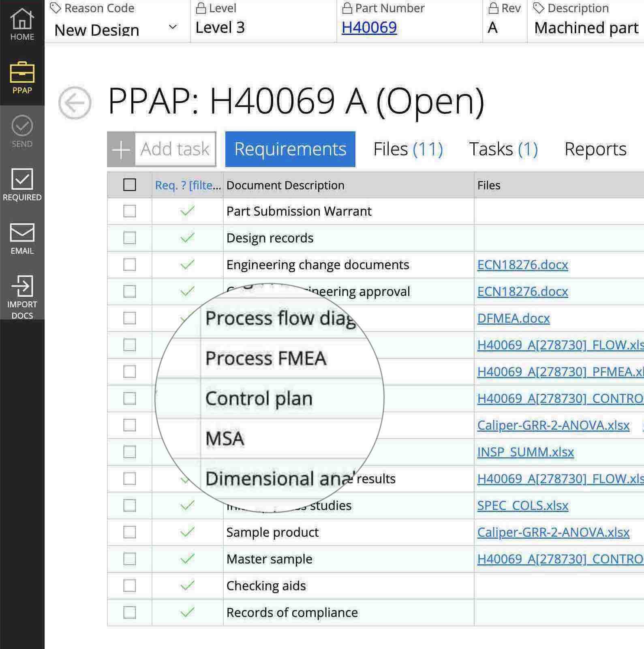Viewport: 644px width, 649px height.
Task: Open the H40069_A[278730]_PFMEA file link
Action: (x=561, y=372)
